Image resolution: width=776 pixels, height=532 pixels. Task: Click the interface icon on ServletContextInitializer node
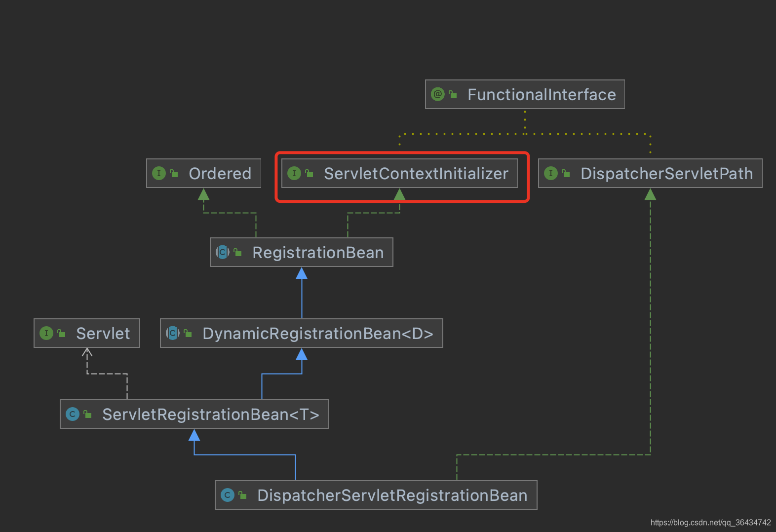click(x=294, y=173)
